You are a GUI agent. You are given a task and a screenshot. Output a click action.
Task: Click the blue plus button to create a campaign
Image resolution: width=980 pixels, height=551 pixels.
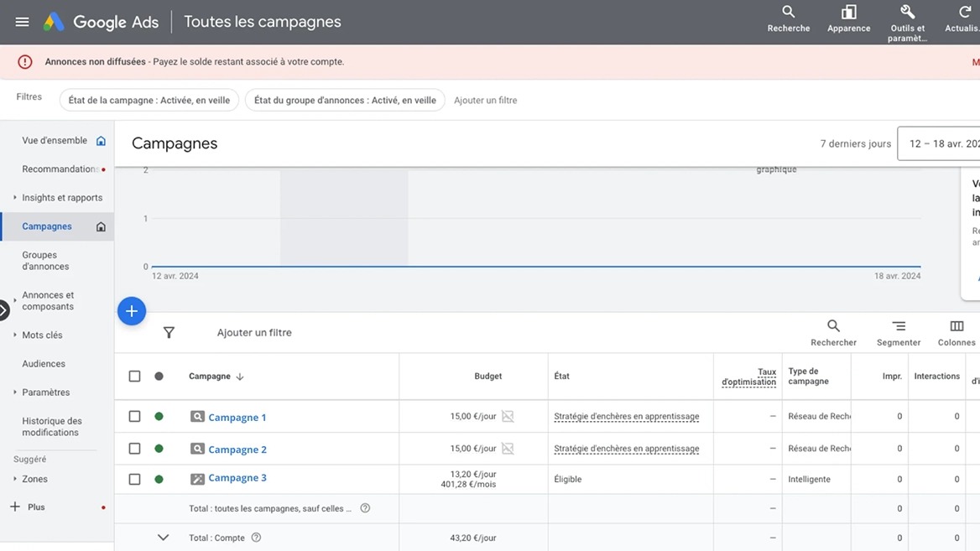click(x=132, y=311)
